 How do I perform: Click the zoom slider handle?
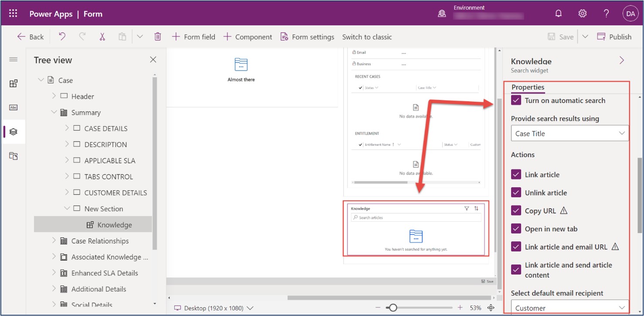pyautogui.click(x=393, y=308)
